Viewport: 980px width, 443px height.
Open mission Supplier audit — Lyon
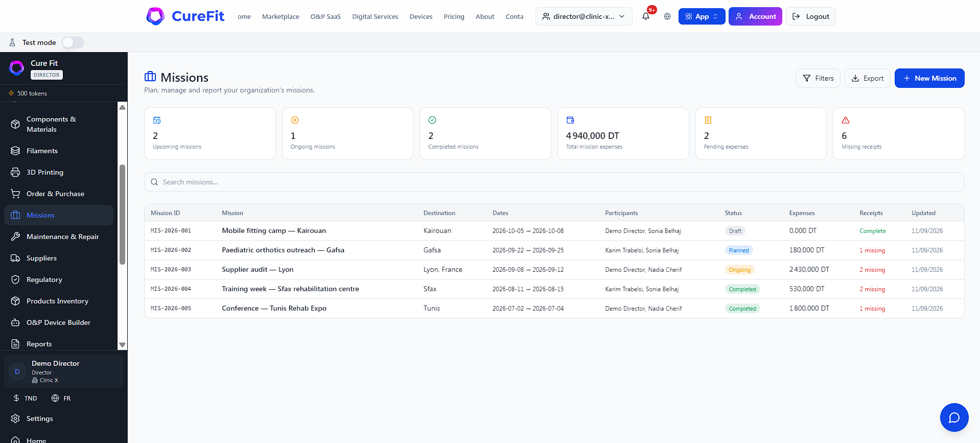[258, 269]
